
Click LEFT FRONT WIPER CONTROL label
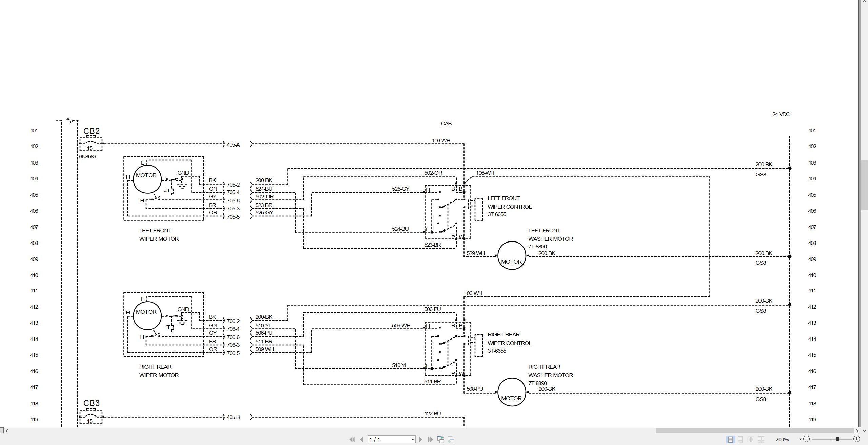tap(510, 202)
